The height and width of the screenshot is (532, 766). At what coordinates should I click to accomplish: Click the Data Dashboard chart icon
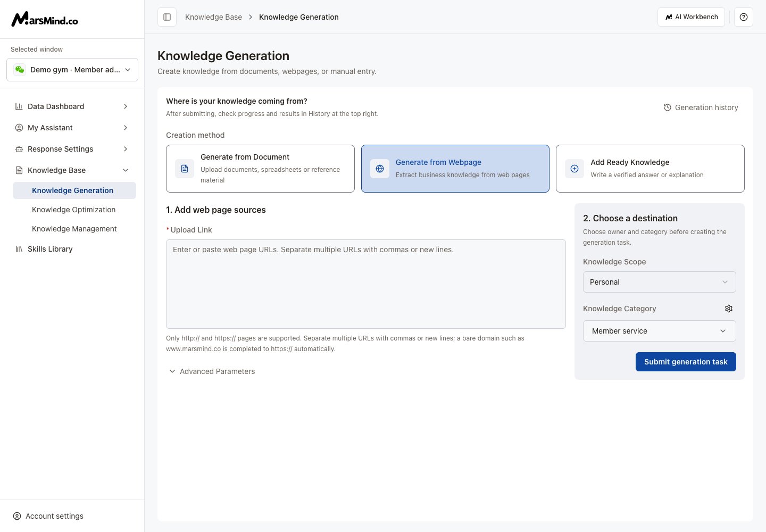(19, 106)
